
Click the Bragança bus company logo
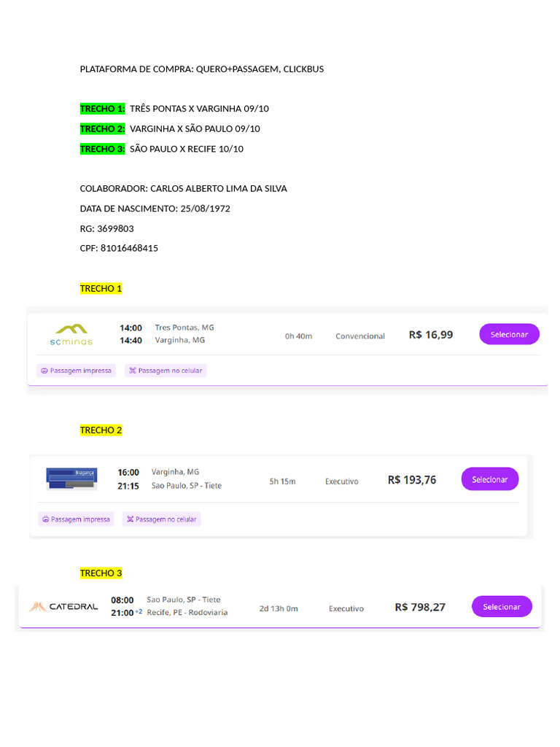tap(71, 479)
